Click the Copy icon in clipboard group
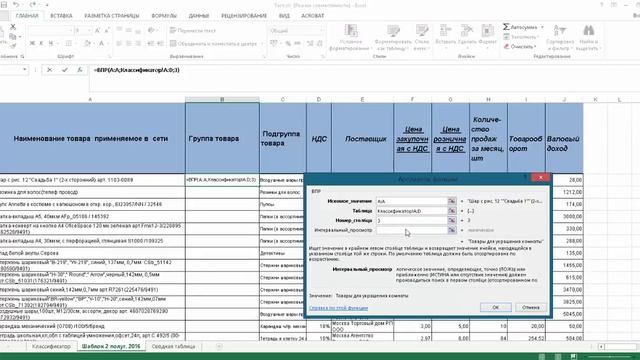This screenshot has height=360, width=640. pos(13,36)
